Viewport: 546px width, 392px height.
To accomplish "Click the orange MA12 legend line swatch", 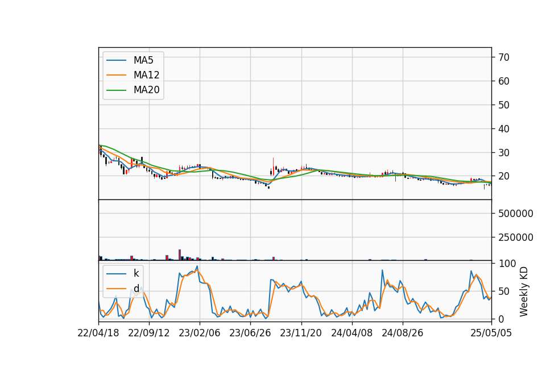I will coord(116,75).
